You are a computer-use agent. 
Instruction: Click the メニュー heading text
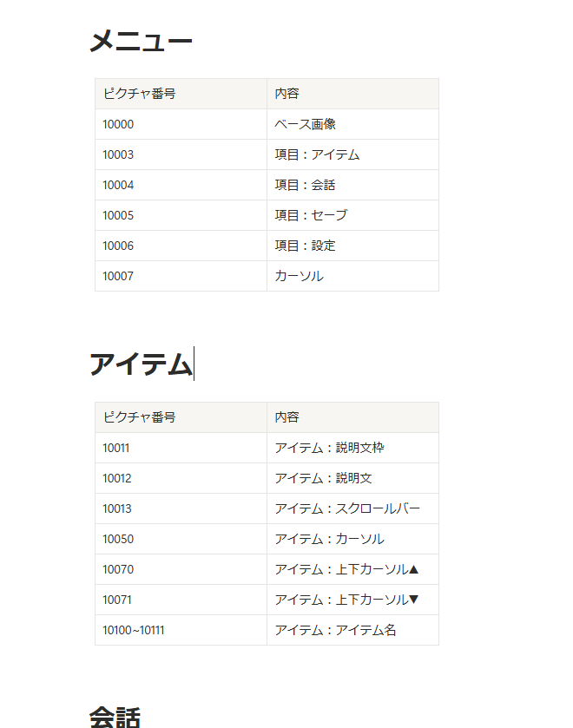coord(141,41)
